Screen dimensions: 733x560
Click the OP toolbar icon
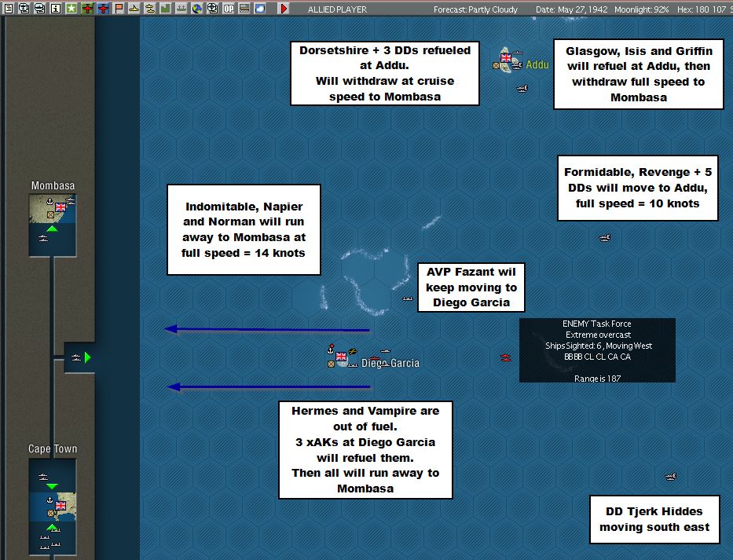pos(228,8)
